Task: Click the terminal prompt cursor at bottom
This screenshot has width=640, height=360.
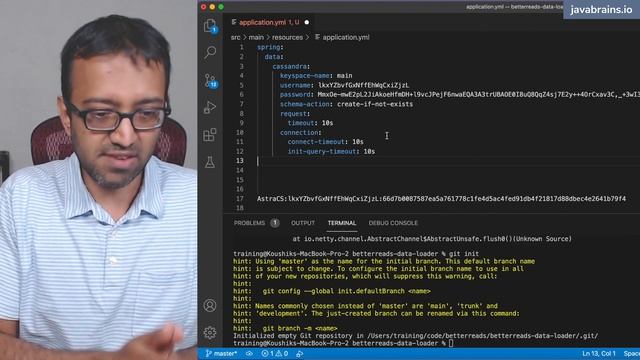Action: click(451, 344)
